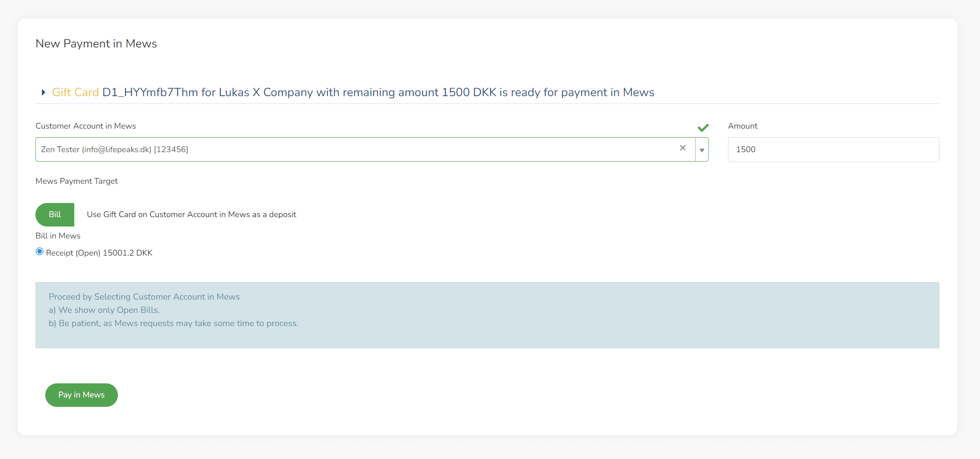Open the customer account dropdown arrow

coord(702,150)
